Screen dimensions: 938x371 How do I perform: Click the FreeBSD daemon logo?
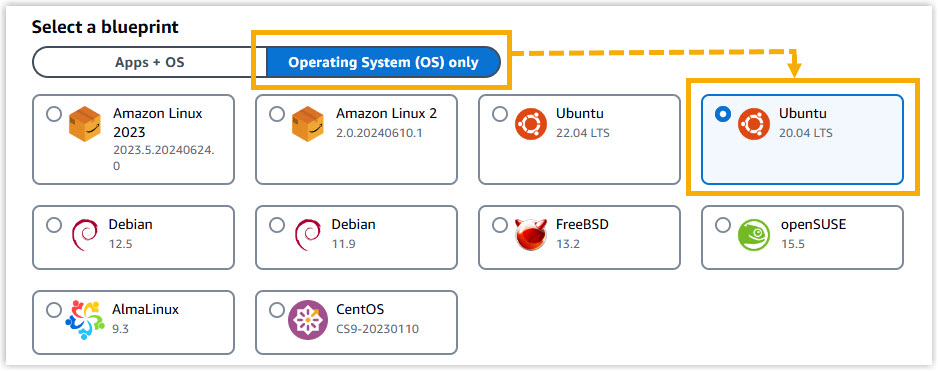click(x=531, y=235)
